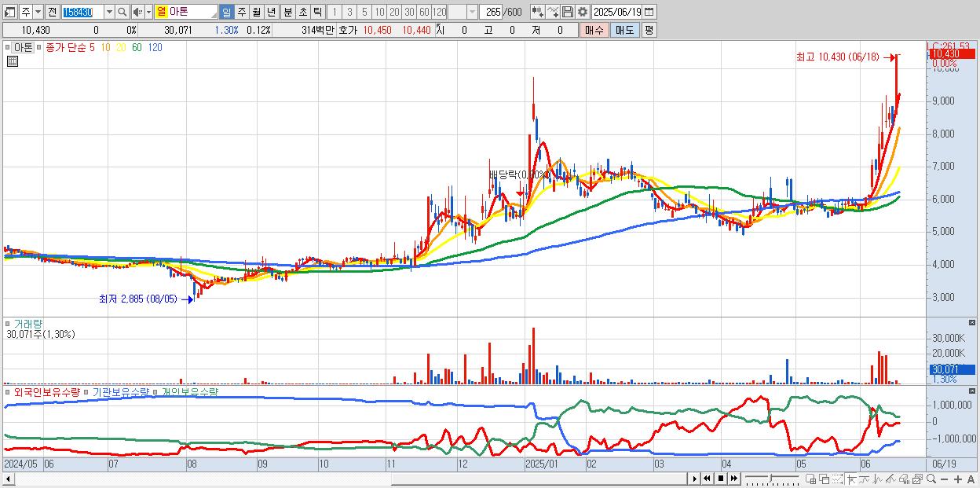The width and height of the screenshot is (980, 488).
Task: Click the 종가 단순 5 moving average label
Action: [71, 47]
